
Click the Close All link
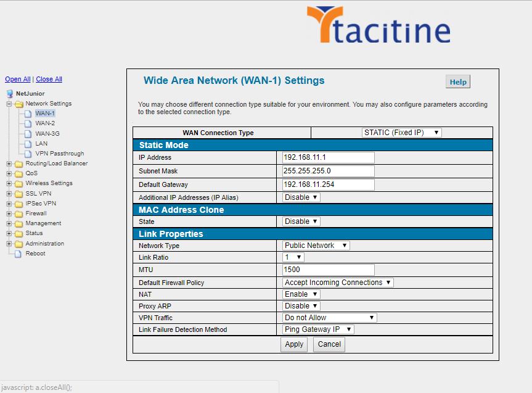(49, 79)
